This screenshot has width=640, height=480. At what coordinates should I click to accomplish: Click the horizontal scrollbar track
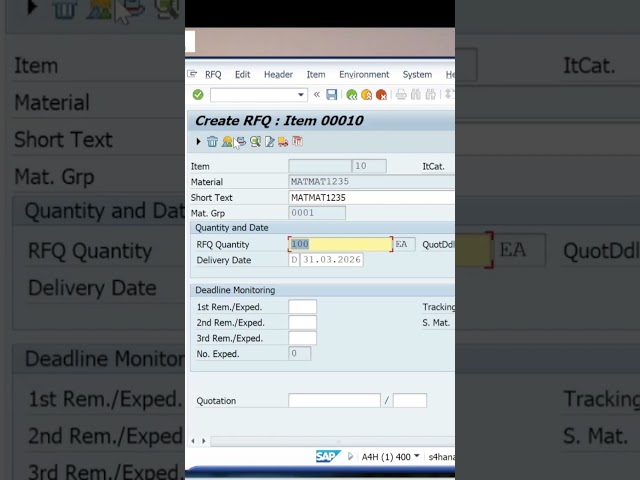[x=333, y=441]
